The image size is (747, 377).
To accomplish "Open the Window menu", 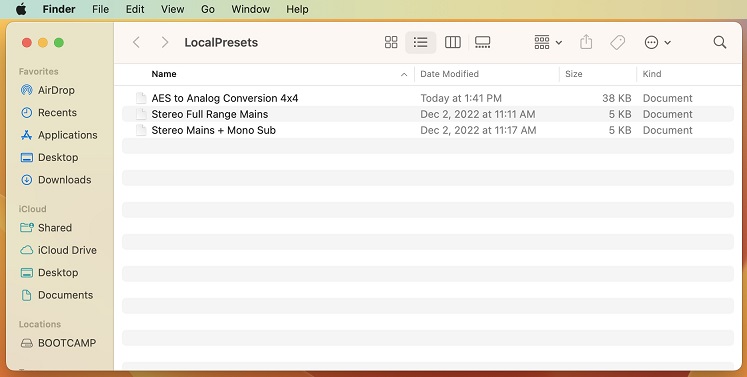I will [251, 9].
